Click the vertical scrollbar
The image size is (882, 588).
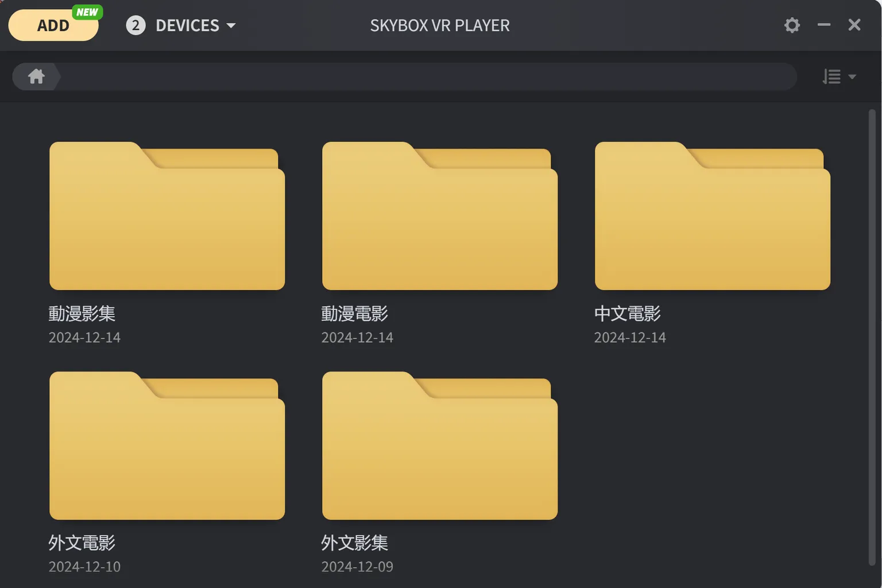872,338
